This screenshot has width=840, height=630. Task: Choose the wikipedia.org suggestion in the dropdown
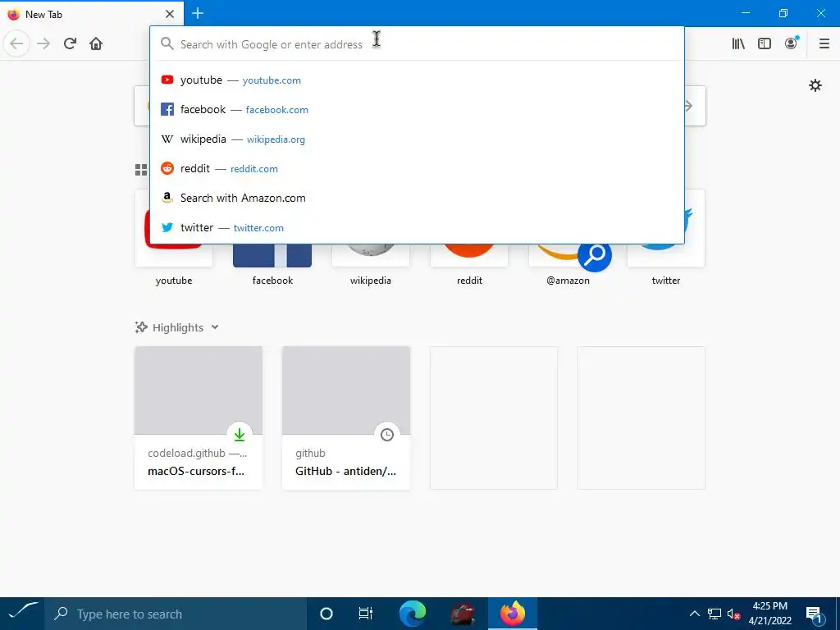coord(417,139)
